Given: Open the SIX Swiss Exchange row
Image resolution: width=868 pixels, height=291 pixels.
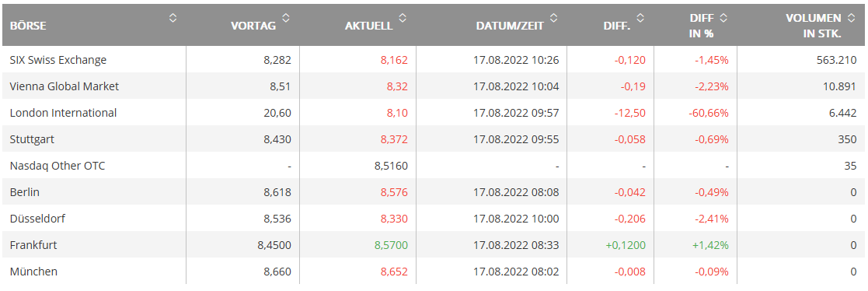Looking at the screenshot, I should click(434, 59).
